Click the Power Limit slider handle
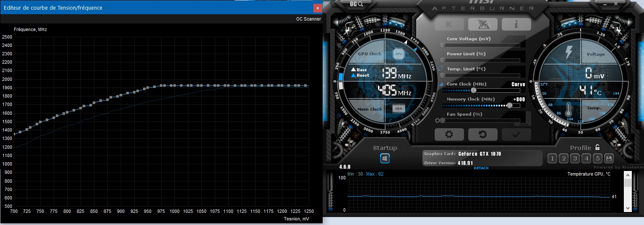Viewport: 644px width, 225px height. pyautogui.click(x=442, y=60)
